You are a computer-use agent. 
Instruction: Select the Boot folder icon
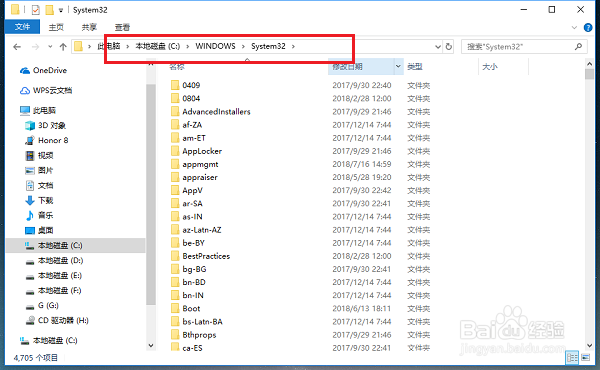click(175, 308)
